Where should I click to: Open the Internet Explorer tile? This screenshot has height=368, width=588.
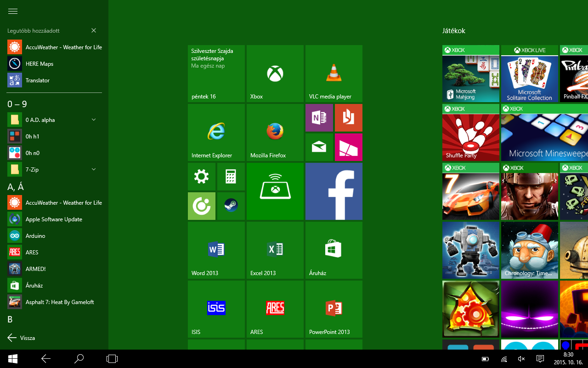[x=216, y=132]
